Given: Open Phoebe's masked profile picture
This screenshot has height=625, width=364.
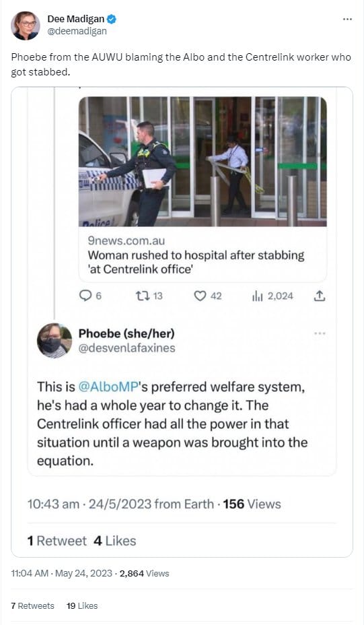Looking at the screenshot, I should coord(54,341).
